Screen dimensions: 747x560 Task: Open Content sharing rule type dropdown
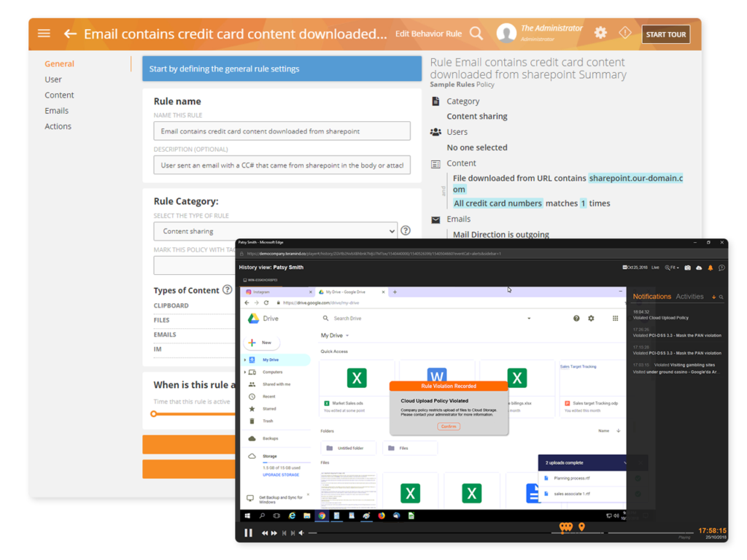[275, 231]
